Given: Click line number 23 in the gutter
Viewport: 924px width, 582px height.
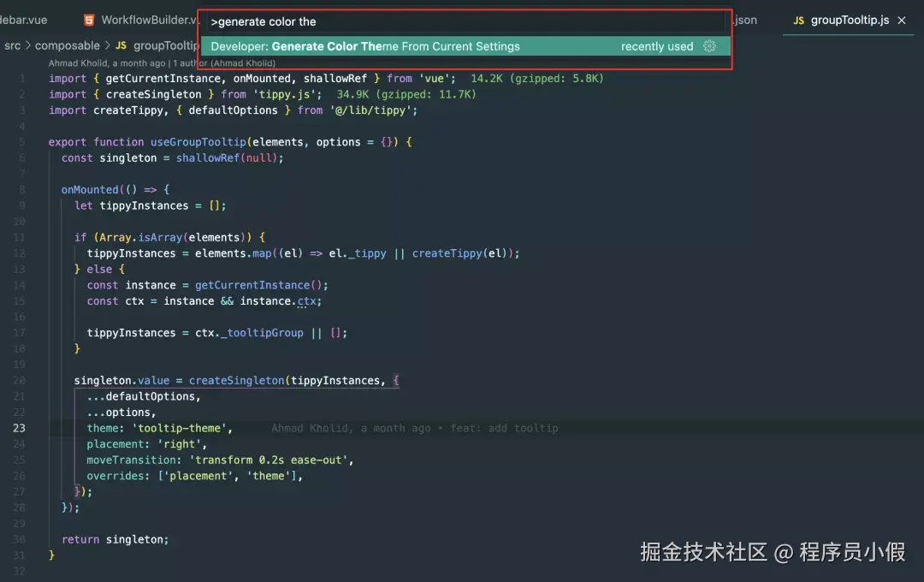Looking at the screenshot, I should pos(19,428).
